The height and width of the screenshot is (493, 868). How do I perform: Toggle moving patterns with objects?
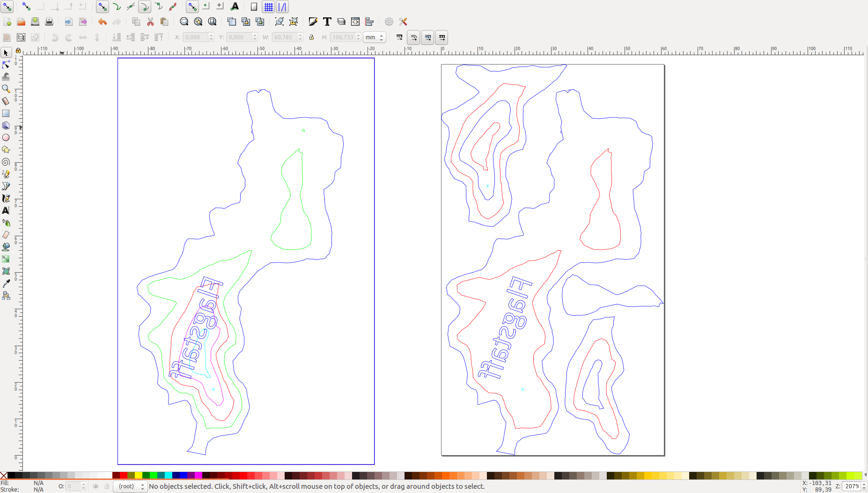click(x=442, y=37)
